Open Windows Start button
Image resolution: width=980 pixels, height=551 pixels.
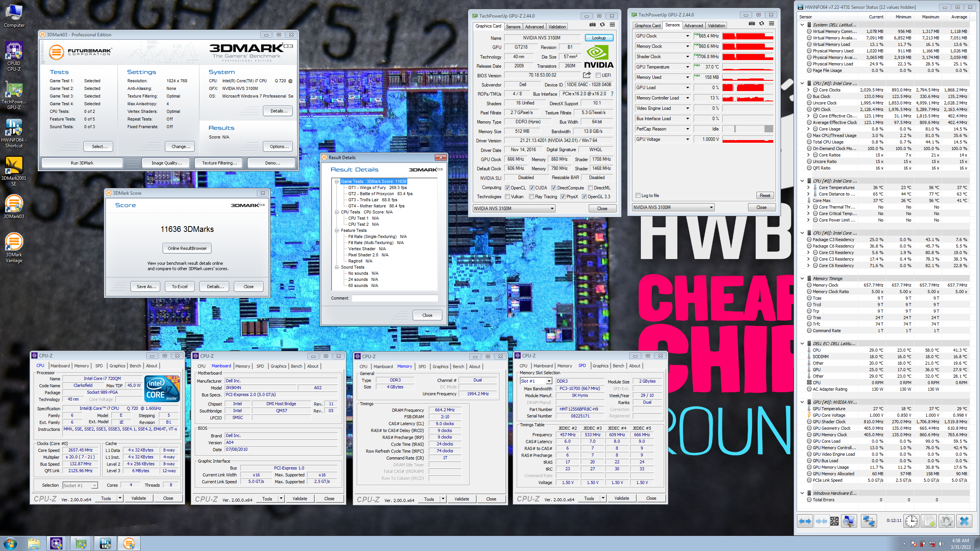pyautogui.click(x=10, y=543)
